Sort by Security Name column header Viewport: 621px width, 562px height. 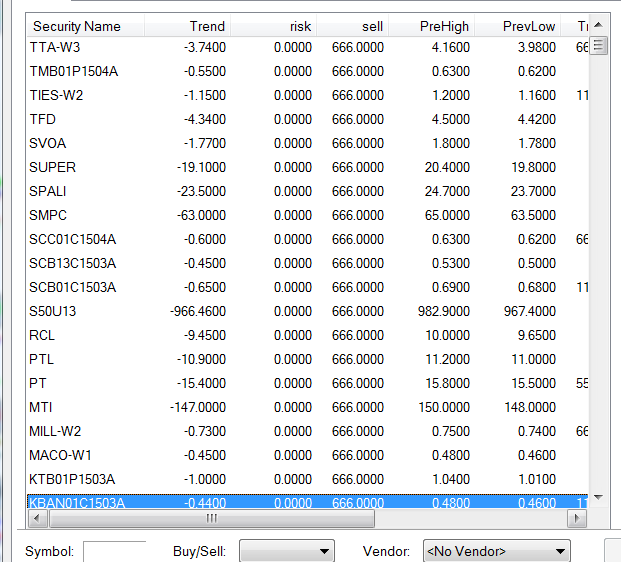click(x=86, y=26)
